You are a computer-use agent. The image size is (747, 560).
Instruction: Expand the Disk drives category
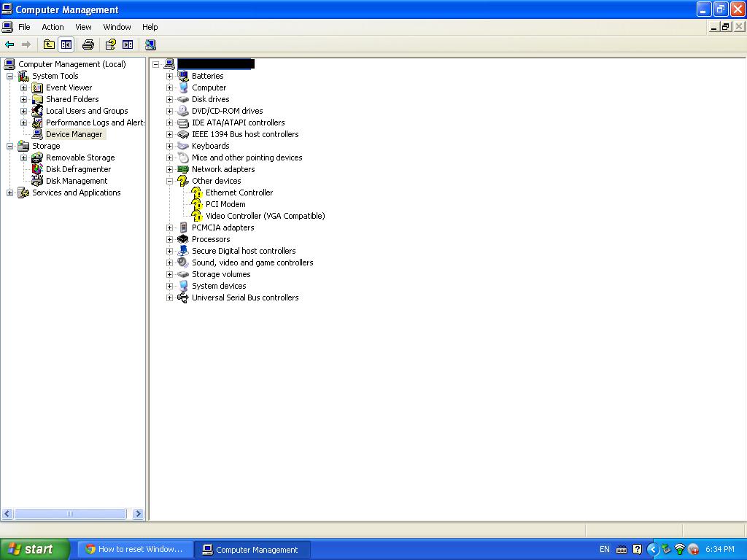pyautogui.click(x=169, y=99)
